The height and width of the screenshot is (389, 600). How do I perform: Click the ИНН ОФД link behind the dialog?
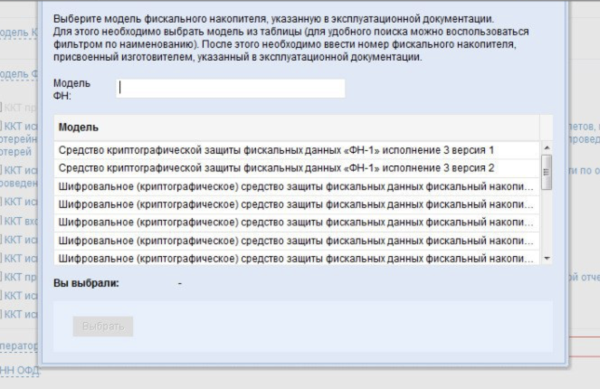(x=20, y=370)
